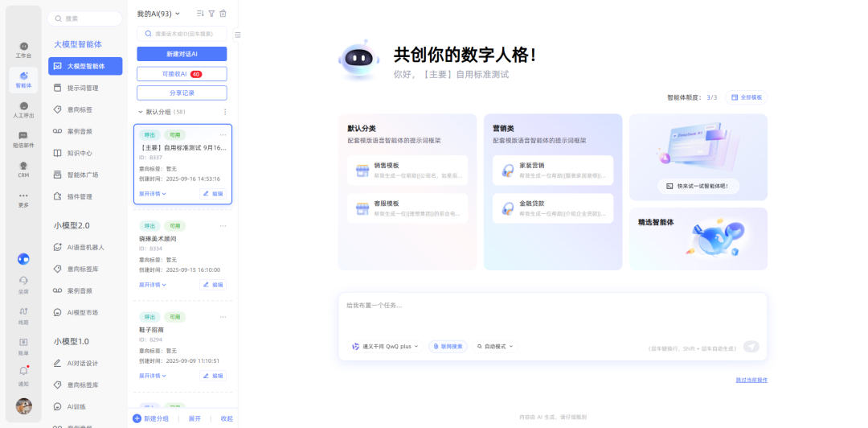The image size is (868, 428).
Task: Click the filter funnel icon in AI list header
Action: (211, 14)
